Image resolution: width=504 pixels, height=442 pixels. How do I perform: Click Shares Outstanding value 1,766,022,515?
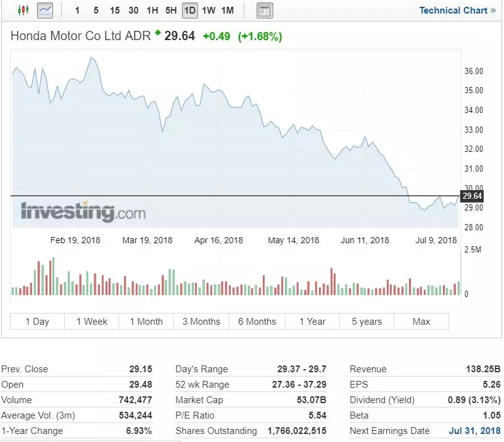[x=297, y=431]
